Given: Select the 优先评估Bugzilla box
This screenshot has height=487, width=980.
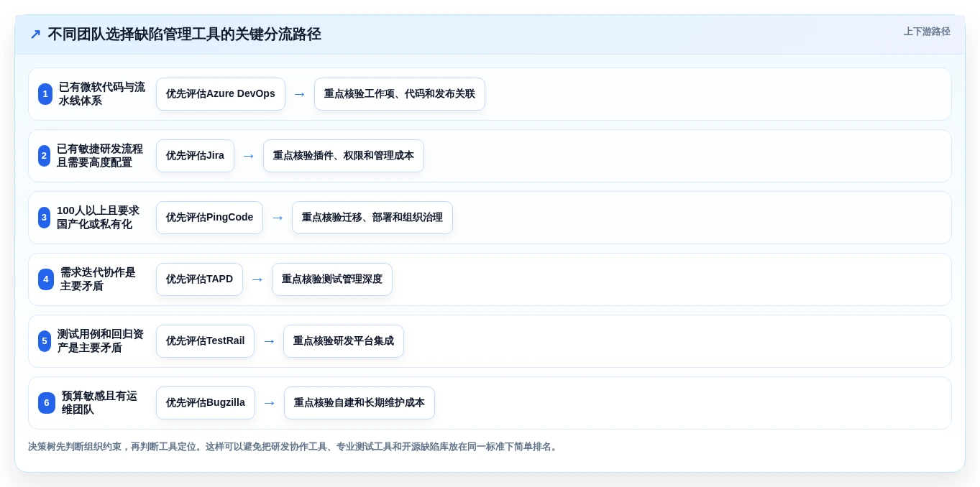Looking at the screenshot, I should (206, 403).
